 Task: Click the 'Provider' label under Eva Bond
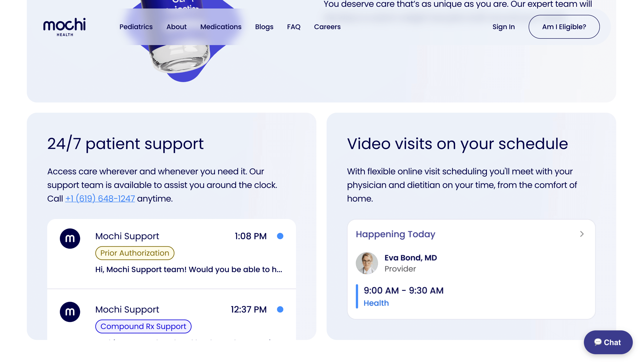(x=400, y=269)
